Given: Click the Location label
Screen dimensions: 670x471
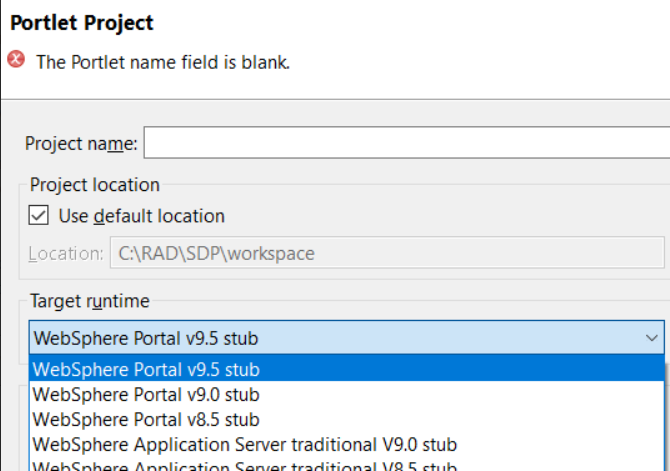Looking at the screenshot, I should 65,253.
